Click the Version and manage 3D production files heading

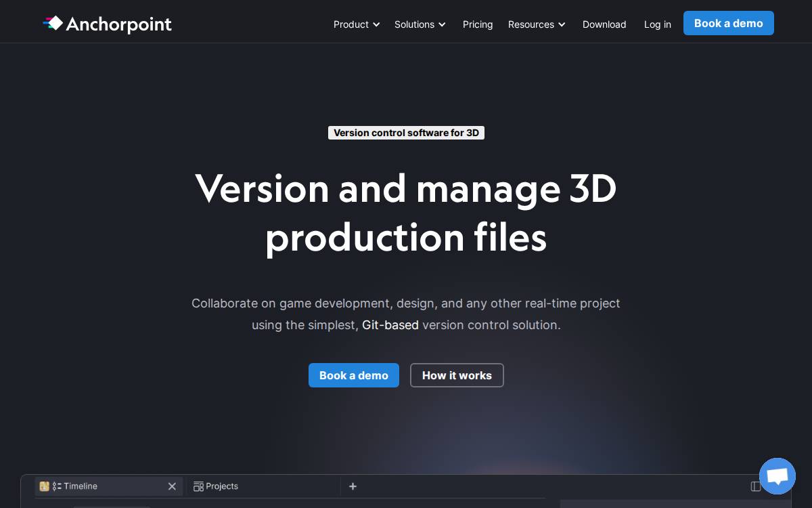(x=406, y=213)
